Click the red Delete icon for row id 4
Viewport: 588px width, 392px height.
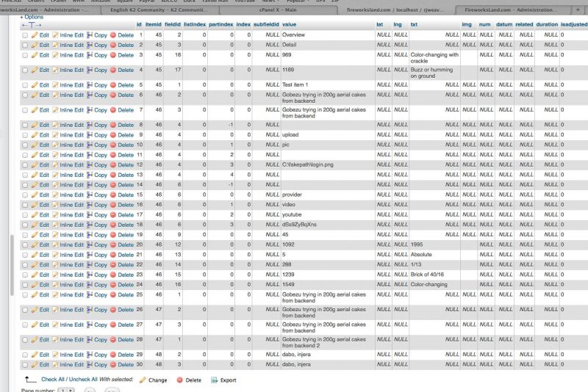click(x=113, y=70)
